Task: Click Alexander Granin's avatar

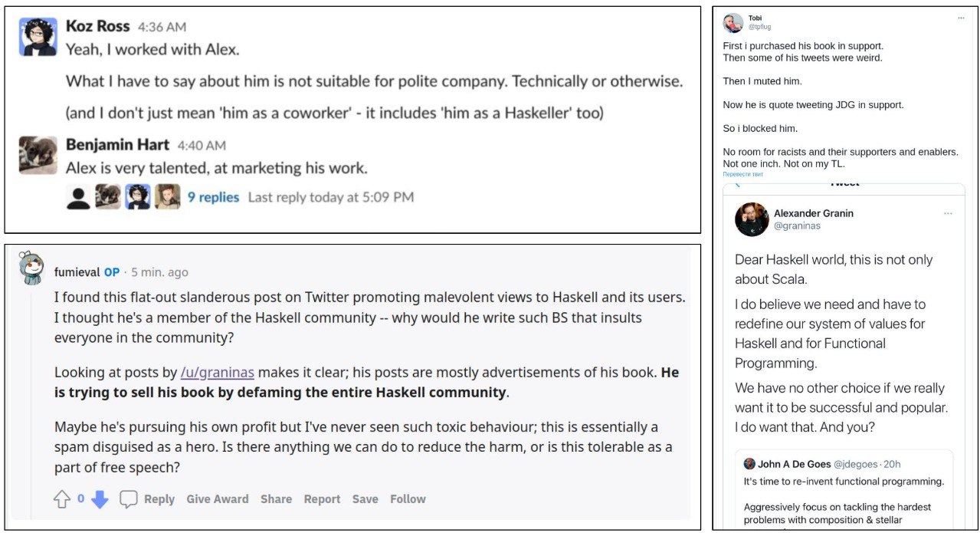Action: pos(752,219)
